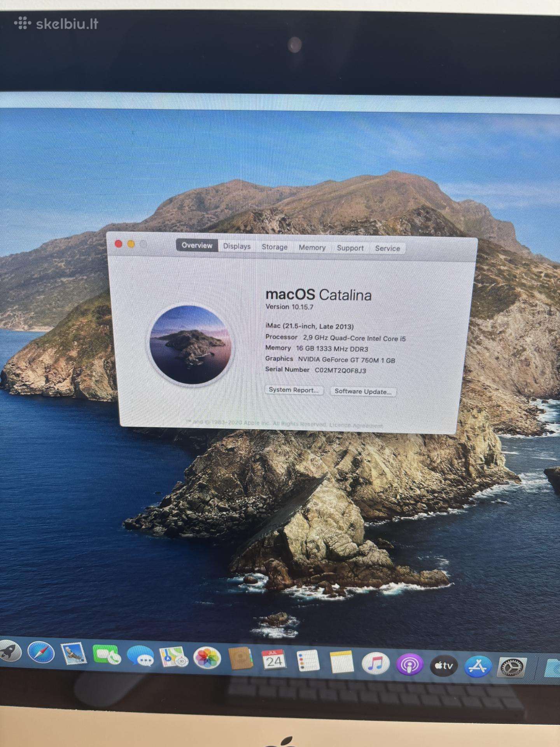Select the Overview tab
The image size is (560, 747).
(x=197, y=245)
